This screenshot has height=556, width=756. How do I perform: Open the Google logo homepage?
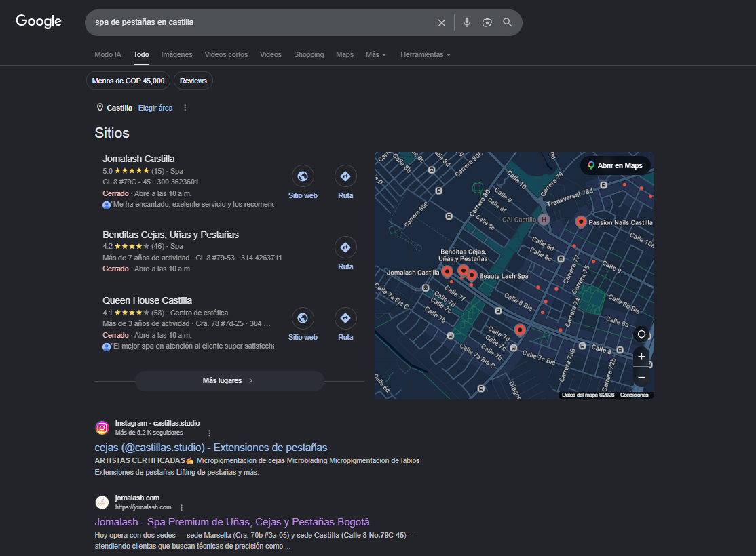(x=39, y=21)
